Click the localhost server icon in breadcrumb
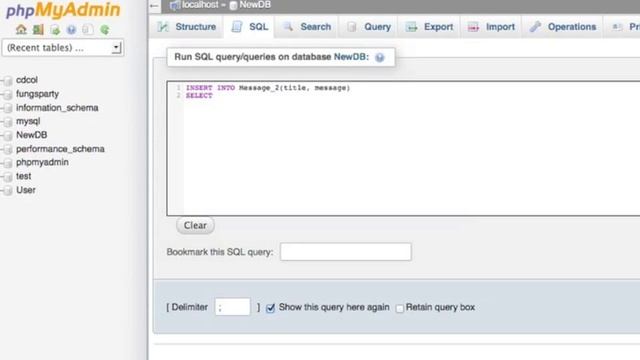This screenshot has width=640, height=360. 175,5
